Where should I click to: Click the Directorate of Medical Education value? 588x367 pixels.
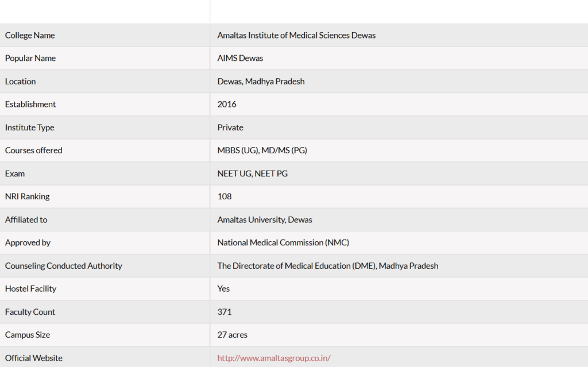point(328,266)
